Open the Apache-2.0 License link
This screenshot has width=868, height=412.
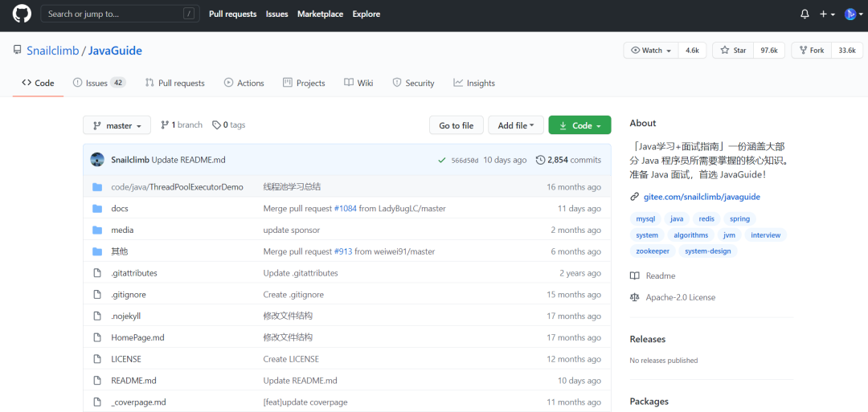click(x=674, y=297)
